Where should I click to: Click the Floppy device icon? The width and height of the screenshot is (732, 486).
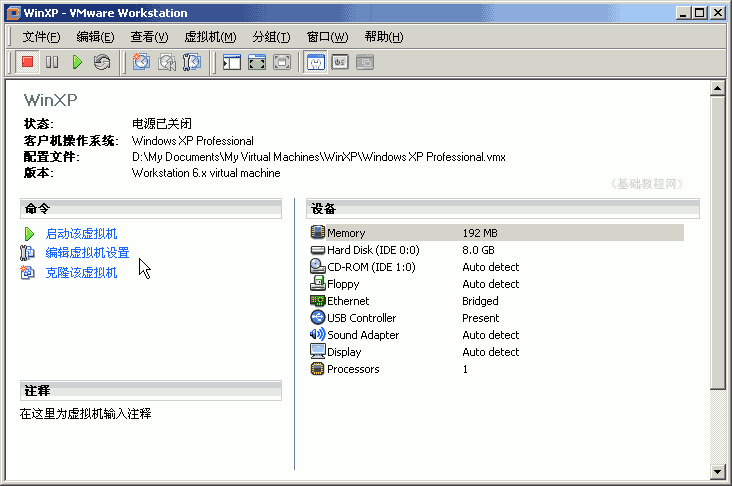click(x=317, y=283)
